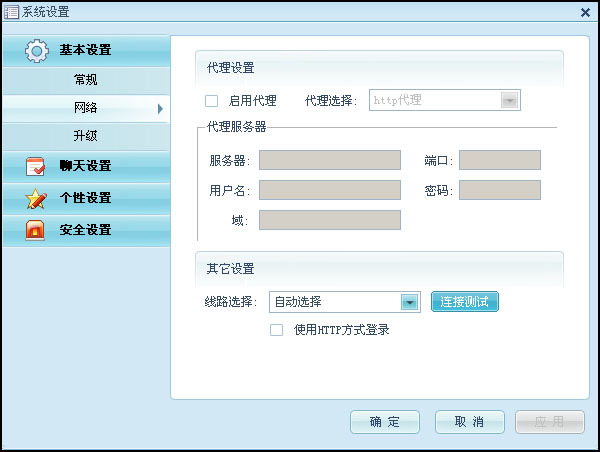Click the 确定 button
This screenshot has width=600, height=452.
tap(385, 422)
